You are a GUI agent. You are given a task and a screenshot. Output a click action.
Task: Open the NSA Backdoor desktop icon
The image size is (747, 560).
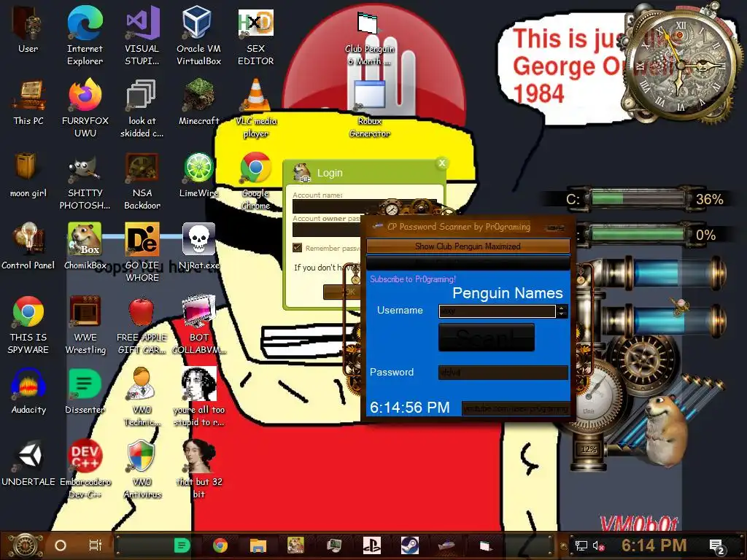coord(142,180)
